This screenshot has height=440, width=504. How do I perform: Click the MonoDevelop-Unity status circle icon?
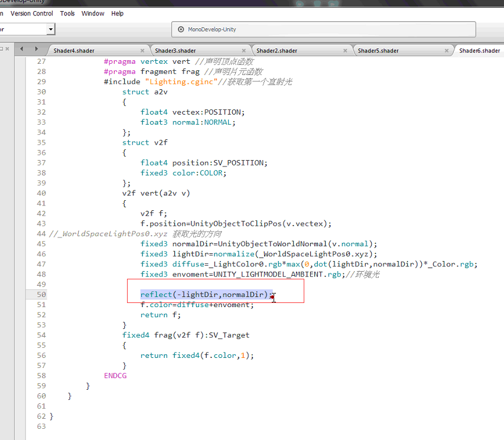coord(181,30)
